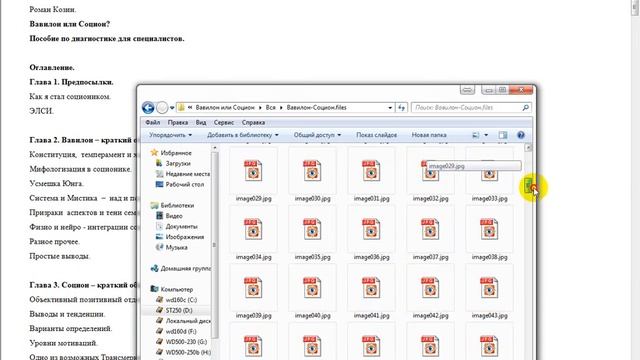Select Загрузки in the navigation pane
Image resolution: width=640 pixels, height=360 pixels.
pyautogui.click(x=173, y=163)
